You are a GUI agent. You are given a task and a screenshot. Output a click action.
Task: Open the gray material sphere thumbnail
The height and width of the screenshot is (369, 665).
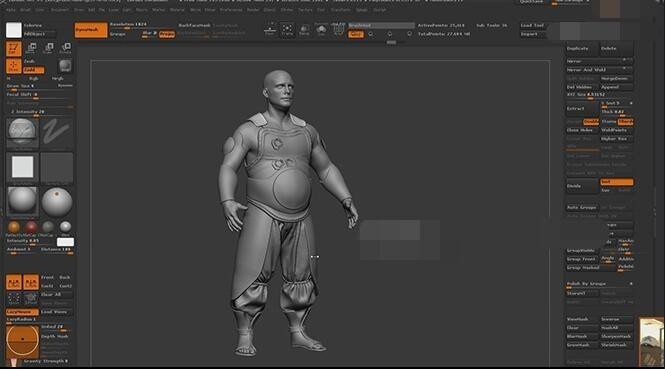[22, 201]
